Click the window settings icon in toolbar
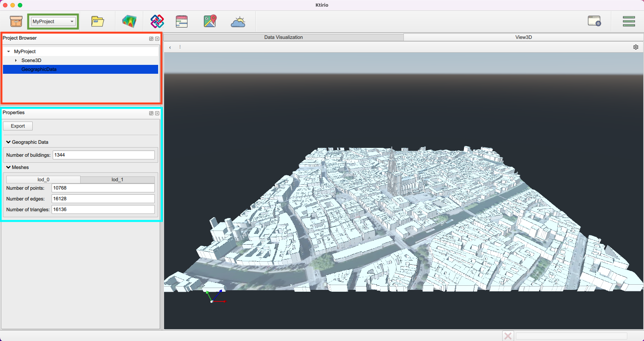Screen dimensions: 644x341 (594, 21)
